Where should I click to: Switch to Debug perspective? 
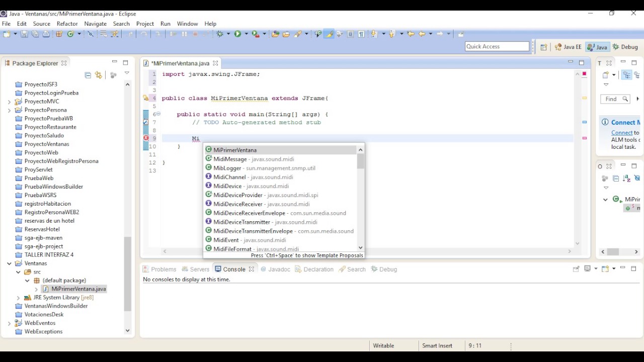tap(625, 47)
